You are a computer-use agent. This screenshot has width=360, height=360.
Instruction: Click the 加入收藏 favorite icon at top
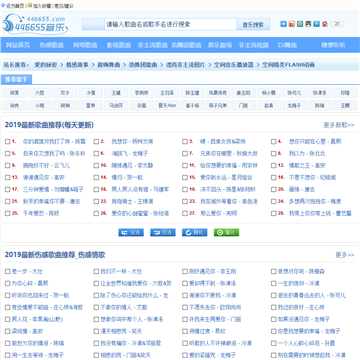(30, 5)
